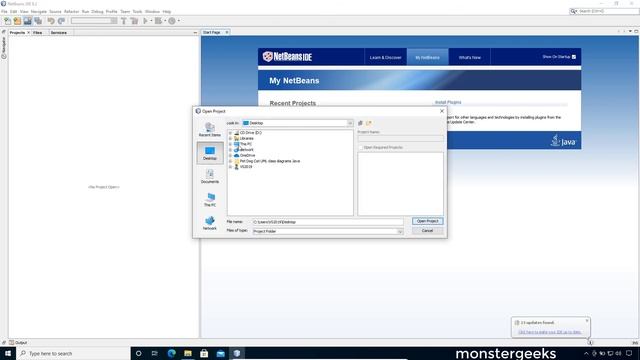
Task: Expand the This PC tree node
Action: 230,144
